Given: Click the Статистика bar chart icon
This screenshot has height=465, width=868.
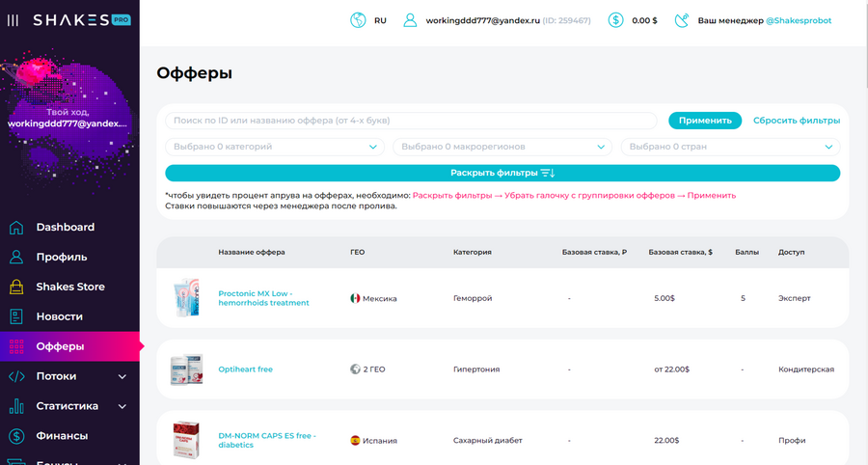Looking at the screenshot, I should [16, 406].
